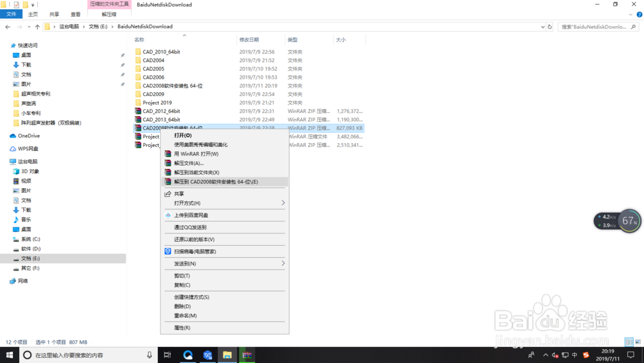
Task: Switch to large icons view at bottom right
Action: 638,342
